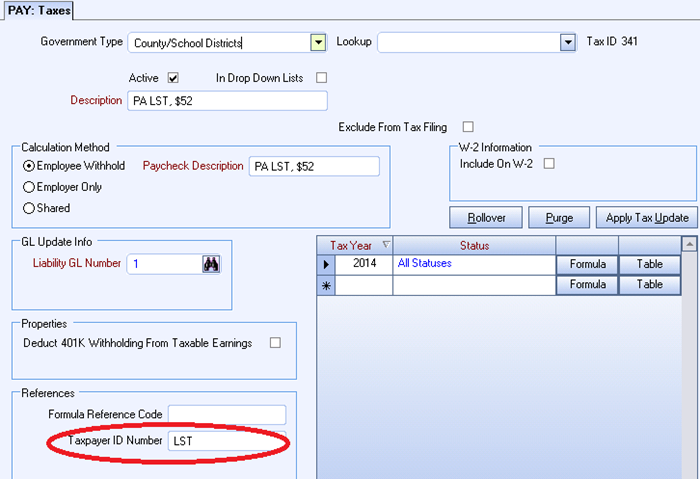
Task: Check Exclude From Tax Filing
Action: pos(467,127)
